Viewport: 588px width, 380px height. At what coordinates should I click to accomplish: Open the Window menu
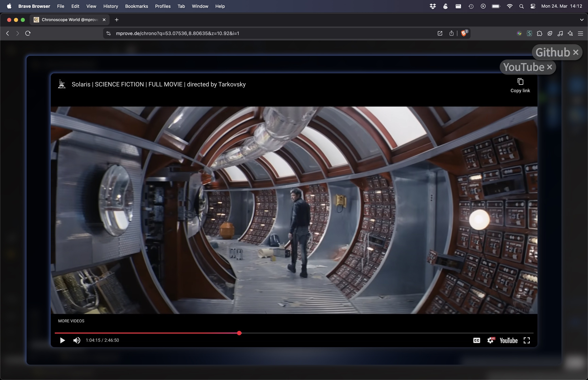(200, 6)
